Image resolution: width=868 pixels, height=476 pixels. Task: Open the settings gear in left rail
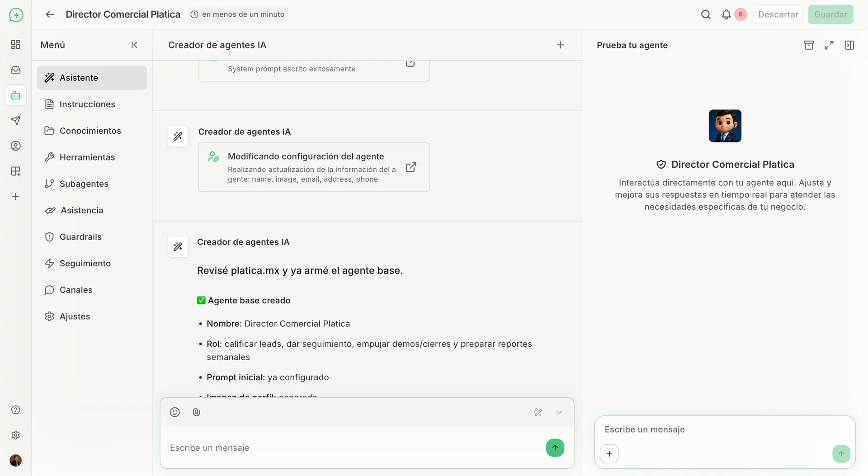tap(16, 435)
